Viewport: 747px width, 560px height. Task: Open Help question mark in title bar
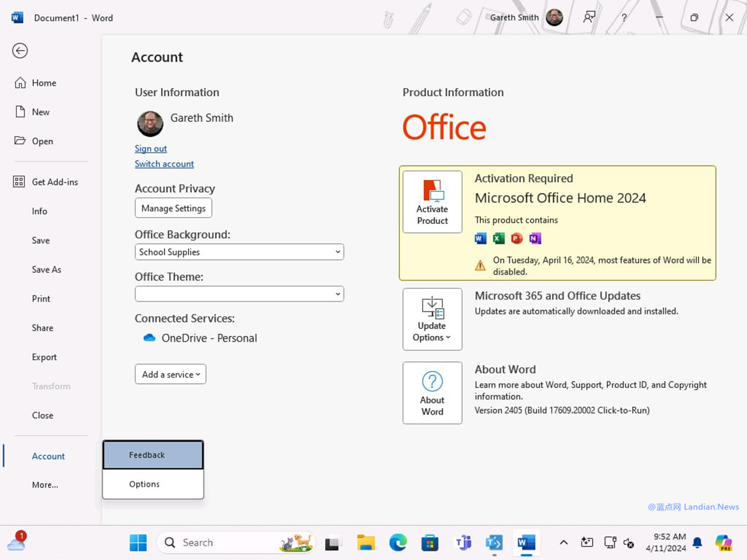click(624, 17)
